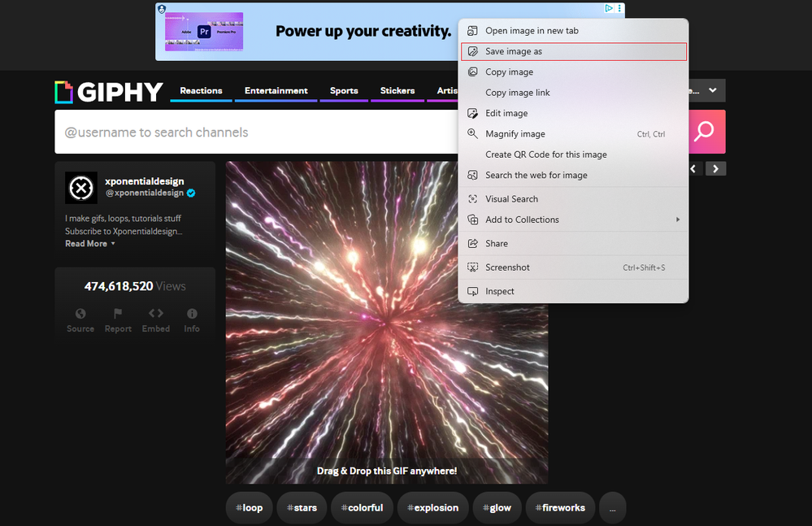Go to the next GIF arrow
Image resolution: width=812 pixels, height=526 pixels.
[715, 169]
